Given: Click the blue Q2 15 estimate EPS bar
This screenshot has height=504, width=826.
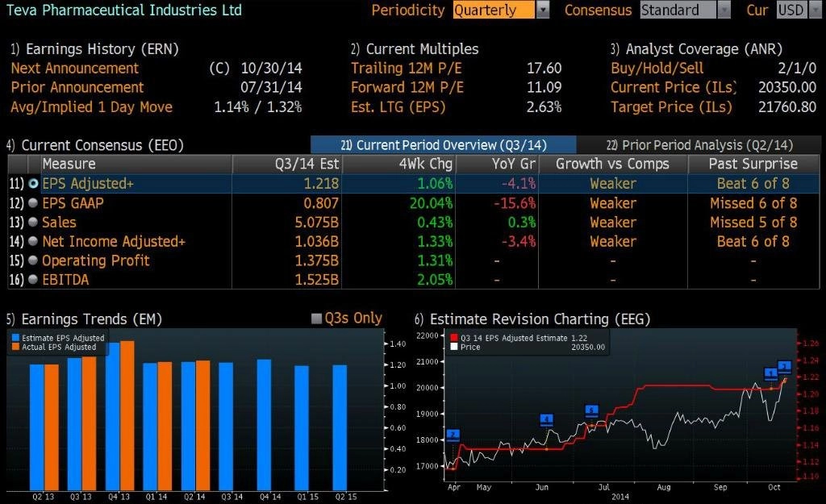Looking at the screenshot, I should [x=340, y=427].
